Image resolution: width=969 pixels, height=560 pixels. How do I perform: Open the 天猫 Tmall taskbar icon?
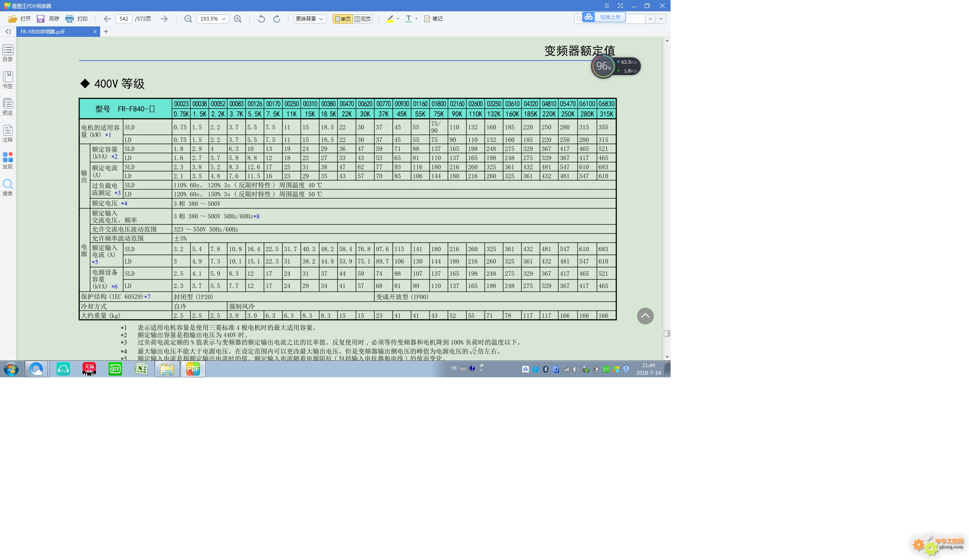[89, 369]
